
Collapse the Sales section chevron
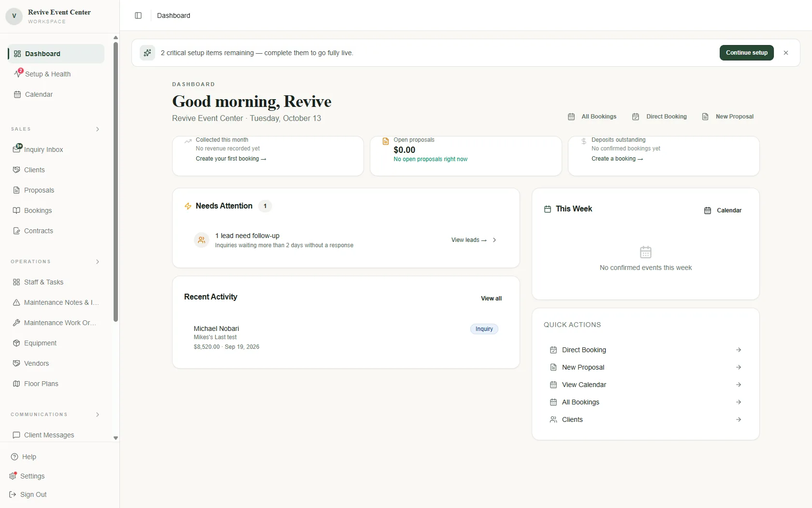(98, 129)
